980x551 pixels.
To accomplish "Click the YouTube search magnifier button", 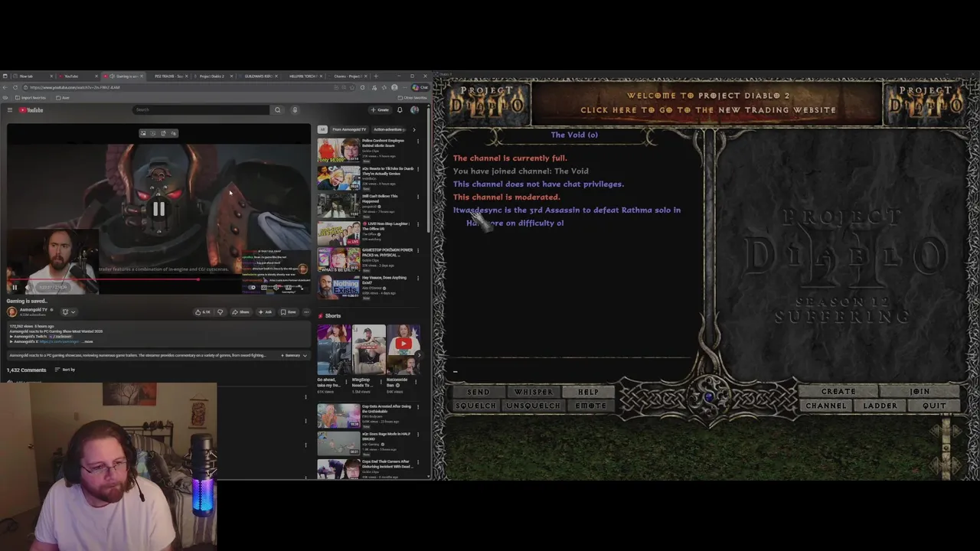I will (277, 109).
